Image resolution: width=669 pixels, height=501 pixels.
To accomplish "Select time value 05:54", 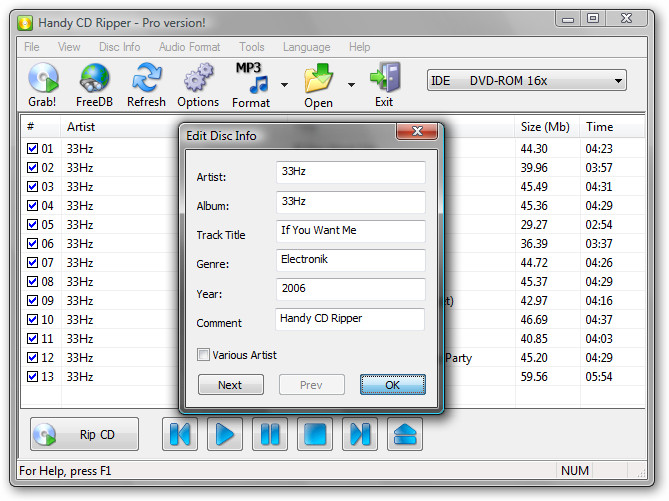I will tap(599, 376).
